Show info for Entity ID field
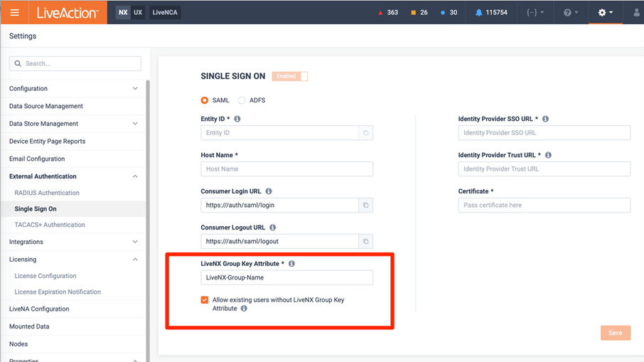This screenshot has width=644, height=362. pyautogui.click(x=237, y=119)
